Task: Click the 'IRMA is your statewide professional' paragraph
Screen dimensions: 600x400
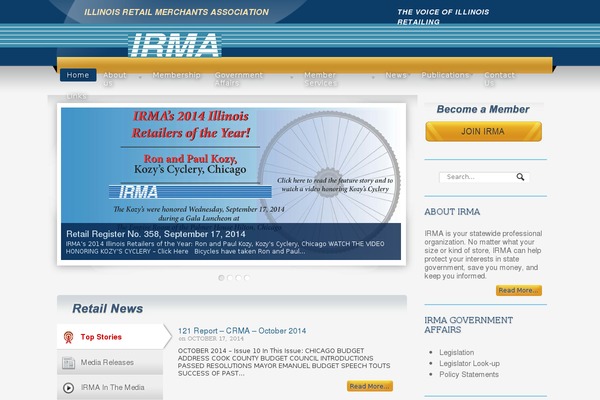Action: tap(483, 255)
